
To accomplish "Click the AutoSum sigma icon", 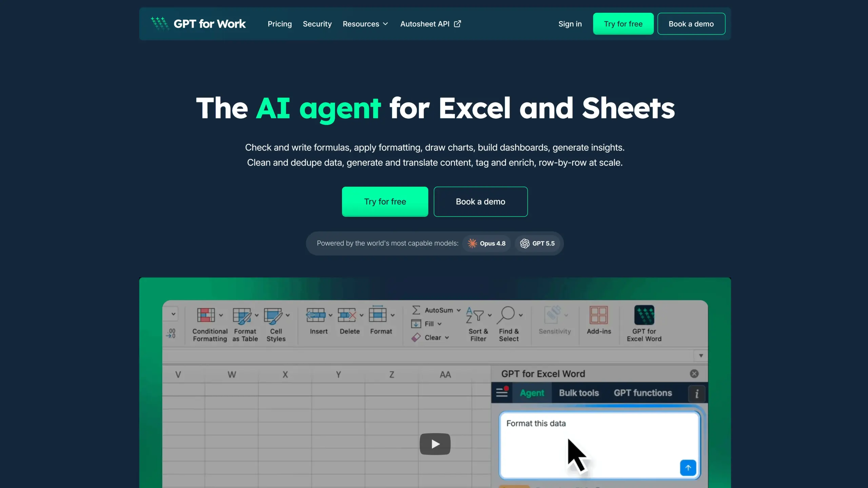I will pyautogui.click(x=416, y=310).
